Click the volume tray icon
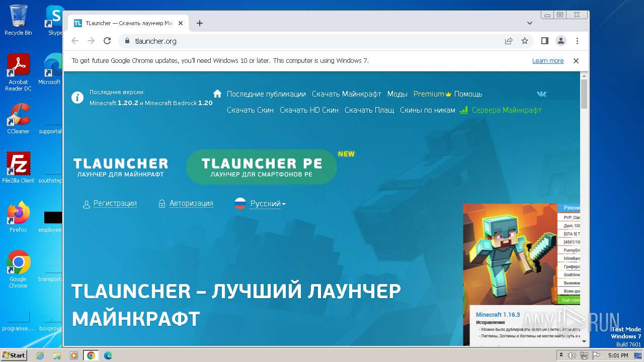Viewport: 644px width, 362px height. pos(572,355)
